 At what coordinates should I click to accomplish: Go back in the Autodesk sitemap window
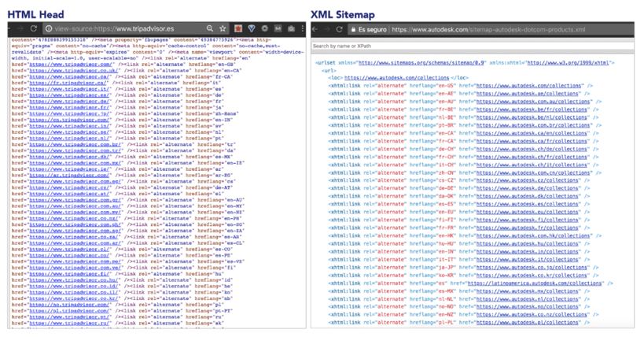point(315,29)
